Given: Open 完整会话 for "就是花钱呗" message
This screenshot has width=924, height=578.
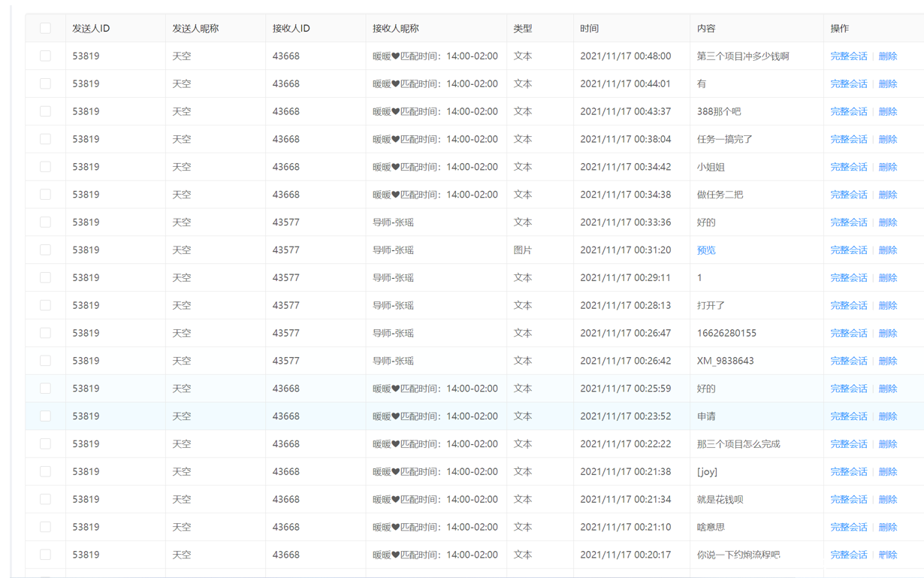Looking at the screenshot, I should coord(848,499).
